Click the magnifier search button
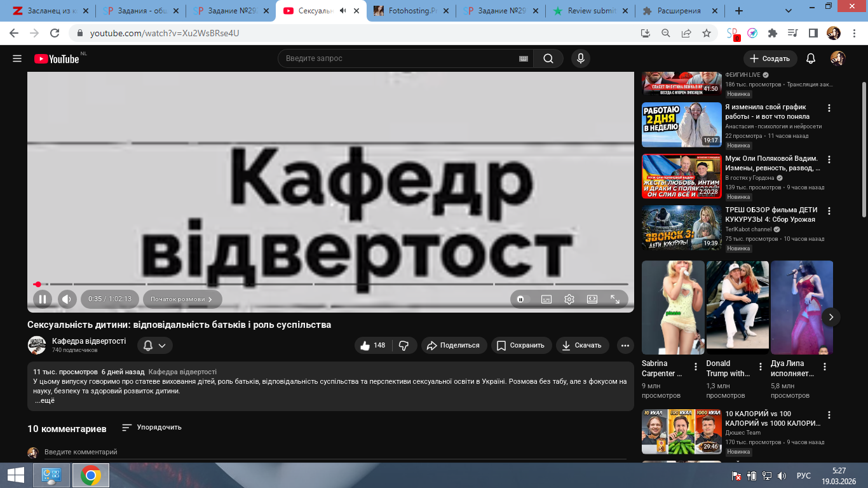 (x=548, y=58)
